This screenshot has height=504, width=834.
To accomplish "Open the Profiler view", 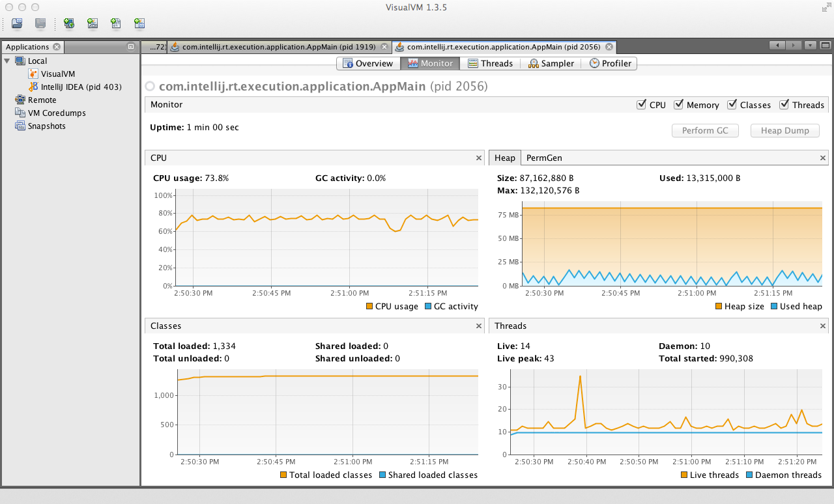I will coord(611,63).
